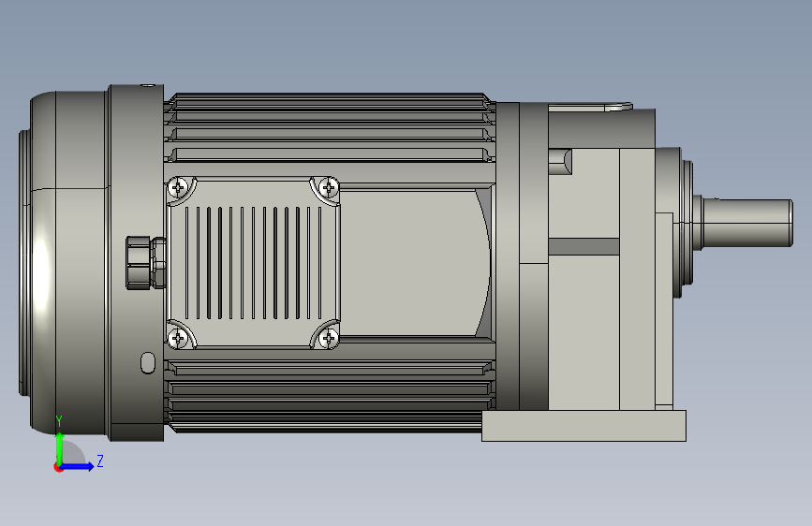
Task: Select the top-right screw on the terminal box
Action: pyautogui.click(x=329, y=187)
